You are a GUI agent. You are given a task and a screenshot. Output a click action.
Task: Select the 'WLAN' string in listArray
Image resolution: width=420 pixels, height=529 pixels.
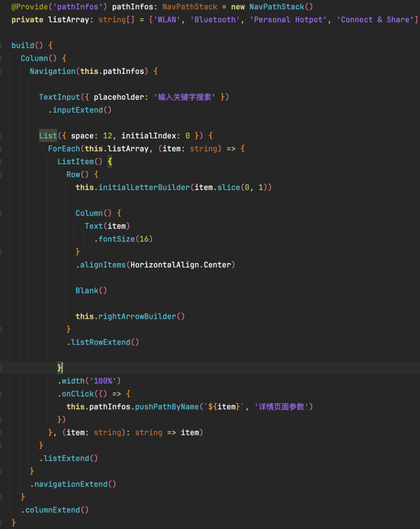[x=167, y=20]
